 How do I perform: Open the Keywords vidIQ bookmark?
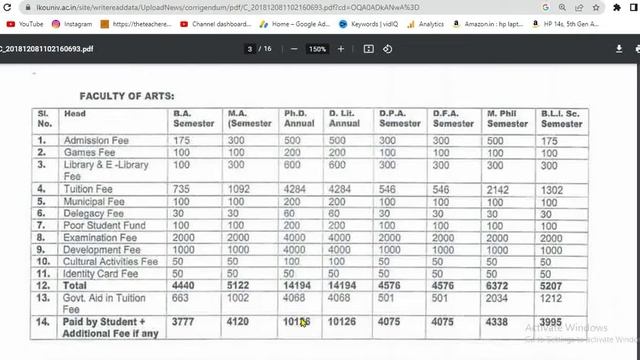point(369,24)
